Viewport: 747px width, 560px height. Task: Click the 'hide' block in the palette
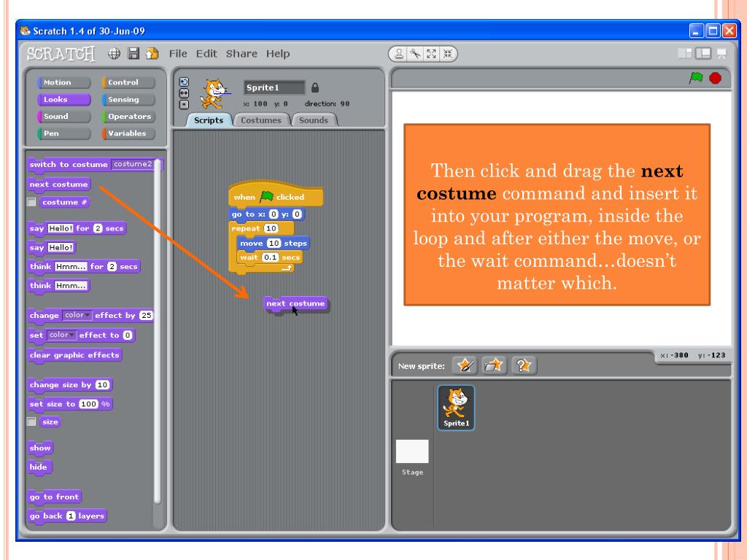(39, 467)
